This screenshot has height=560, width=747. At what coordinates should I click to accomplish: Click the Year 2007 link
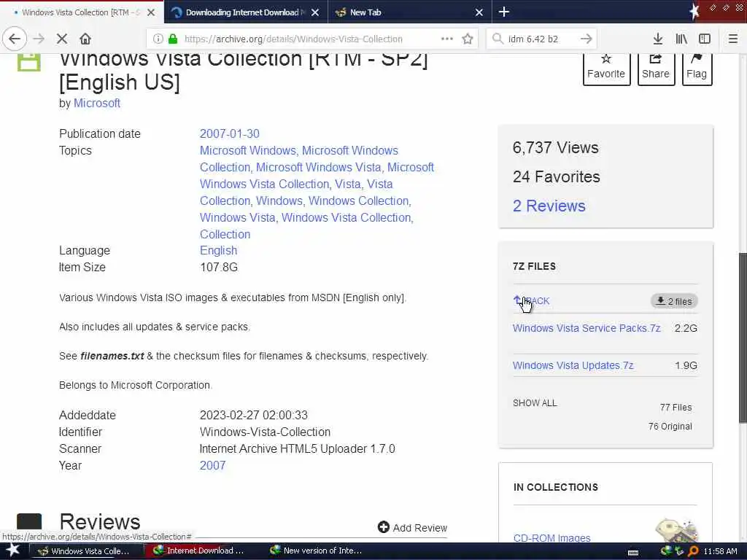coord(212,466)
